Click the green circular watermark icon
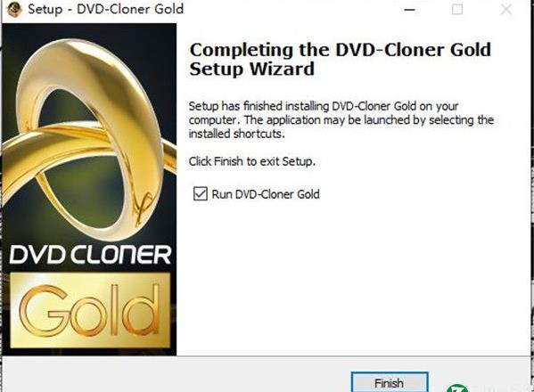 (457, 388)
